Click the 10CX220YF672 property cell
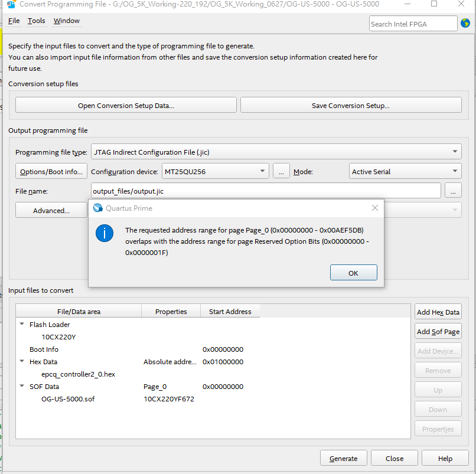The width and height of the screenshot is (476, 474). point(169,399)
